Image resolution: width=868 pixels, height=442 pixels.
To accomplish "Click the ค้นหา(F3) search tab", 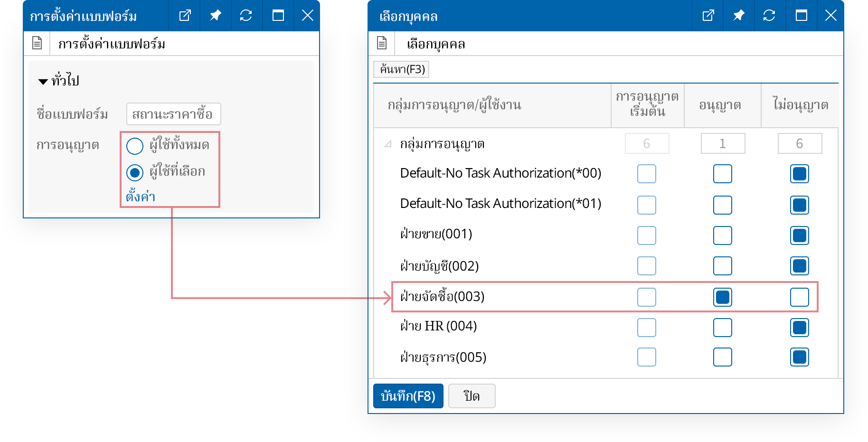I will [x=402, y=69].
